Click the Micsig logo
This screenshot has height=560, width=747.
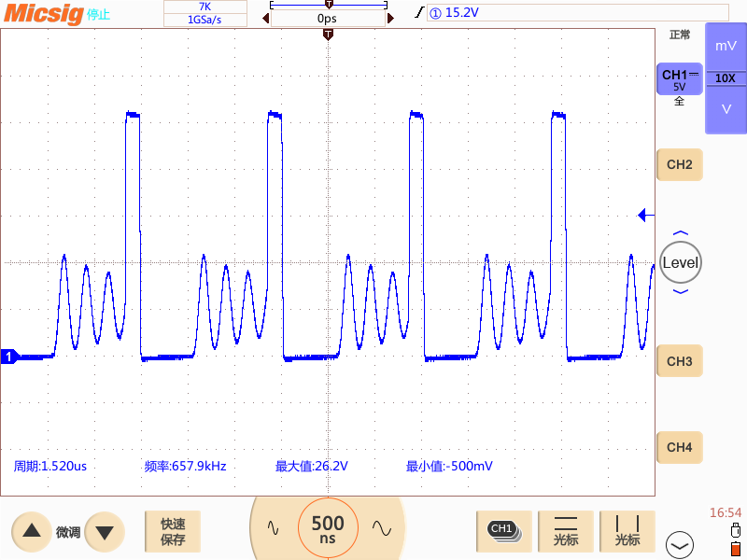(43, 13)
